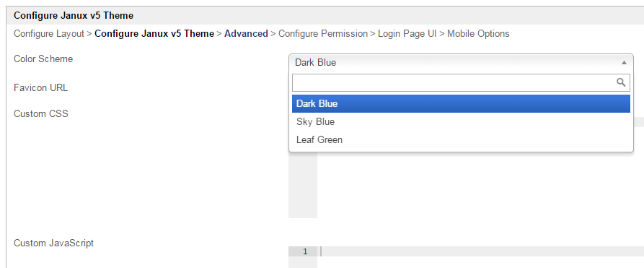644x268 pixels.
Task: Choose Sky Blue color scheme
Action: [x=461, y=122]
